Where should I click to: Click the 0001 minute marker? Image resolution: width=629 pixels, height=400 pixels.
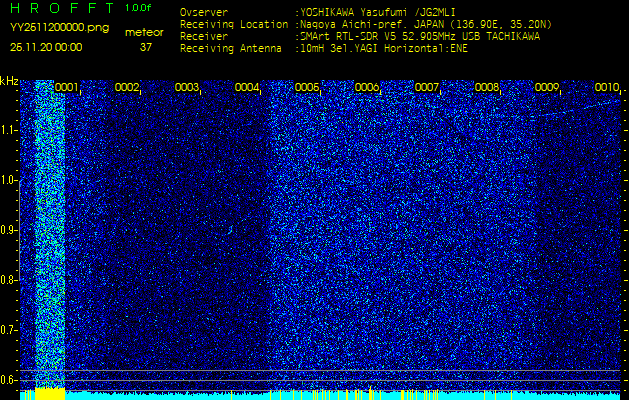point(66,87)
